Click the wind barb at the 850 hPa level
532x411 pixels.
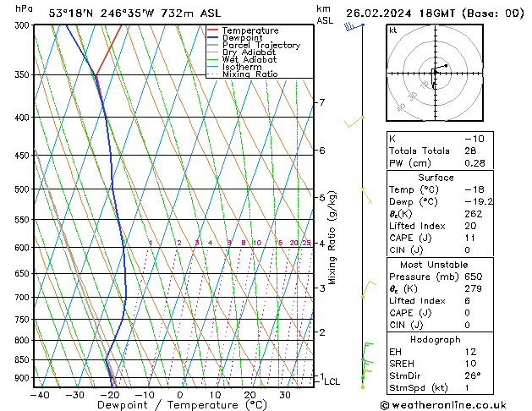(x=367, y=352)
